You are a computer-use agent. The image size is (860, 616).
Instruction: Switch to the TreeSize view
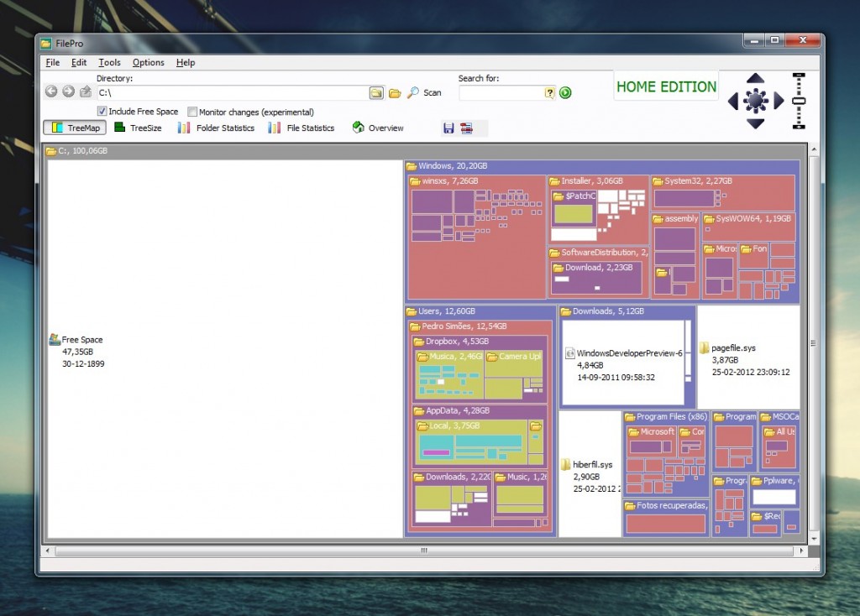(138, 128)
